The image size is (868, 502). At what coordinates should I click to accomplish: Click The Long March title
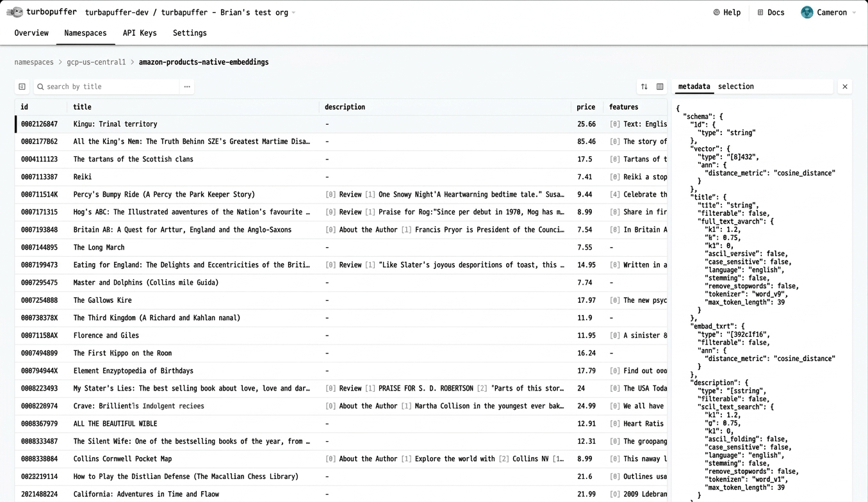[x=99, y=247]
